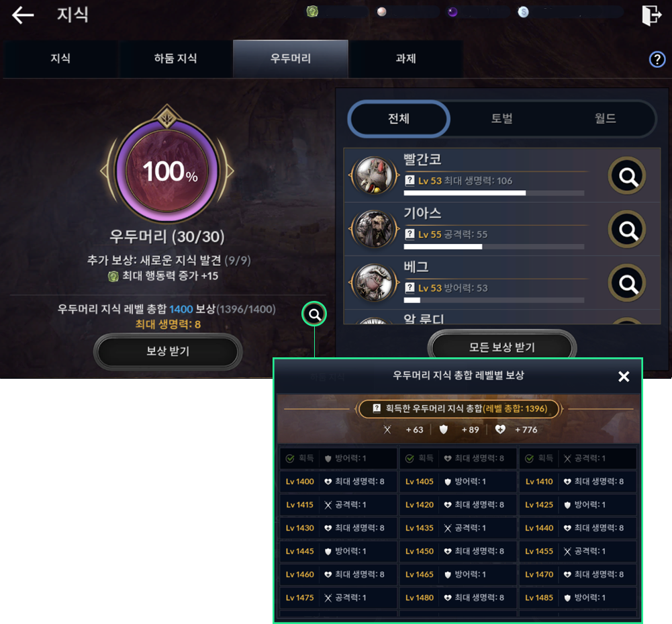Click the 빨간코 knowledge progress bar
The height and width of the screenshot is (624, 672).
pos(493,193)
